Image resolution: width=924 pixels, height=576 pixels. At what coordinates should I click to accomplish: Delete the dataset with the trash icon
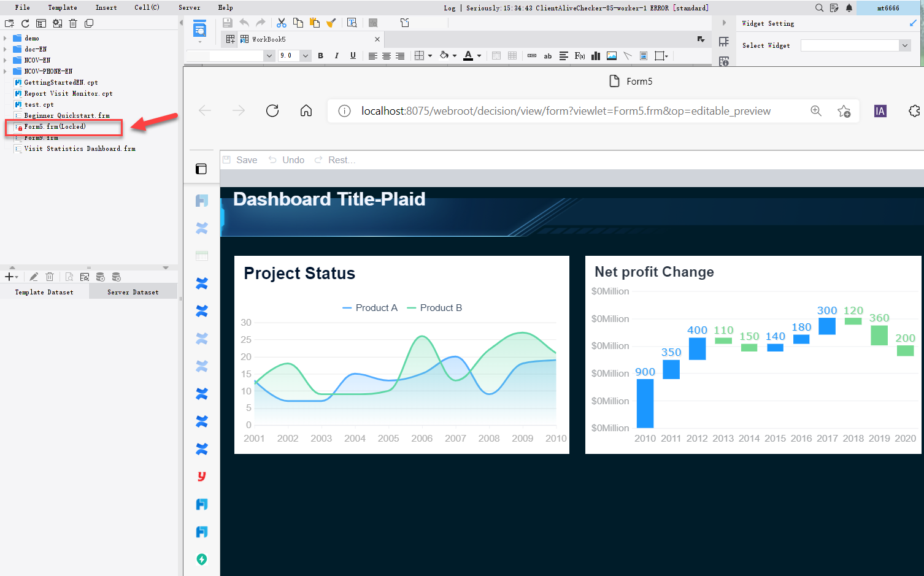pos(50,277)
